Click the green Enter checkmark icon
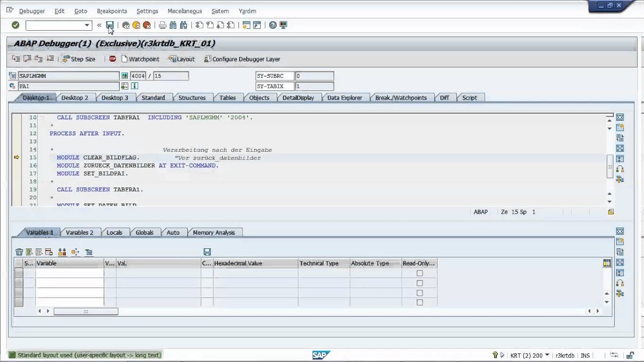 (x=16, y=25)
